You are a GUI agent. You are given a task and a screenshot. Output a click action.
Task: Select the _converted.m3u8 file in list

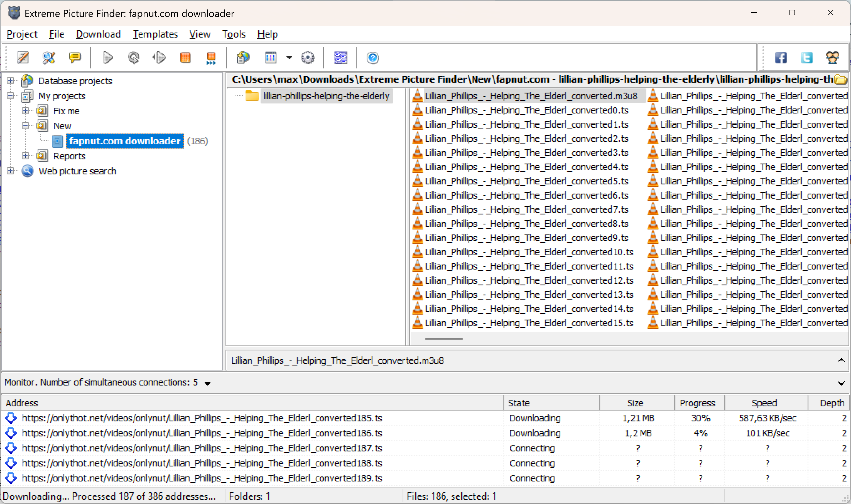(531, 96)
